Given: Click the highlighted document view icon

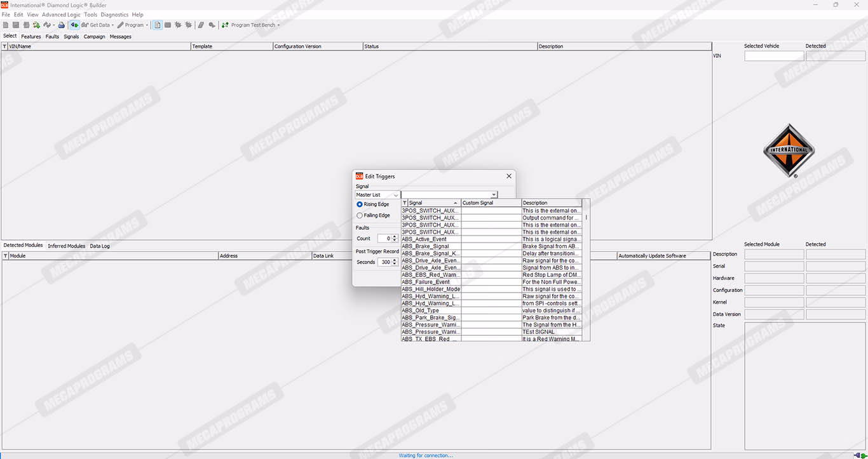Looking at the screenshot, I should 158,25.
